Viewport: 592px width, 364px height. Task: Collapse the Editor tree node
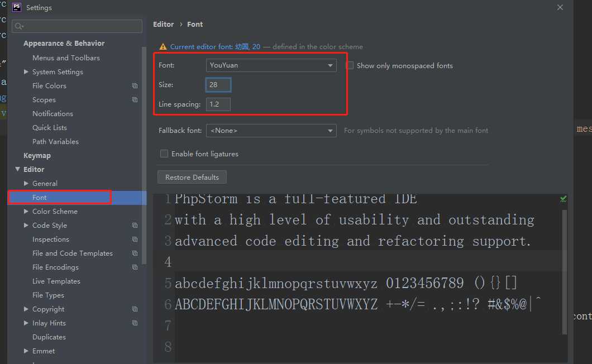17,169
